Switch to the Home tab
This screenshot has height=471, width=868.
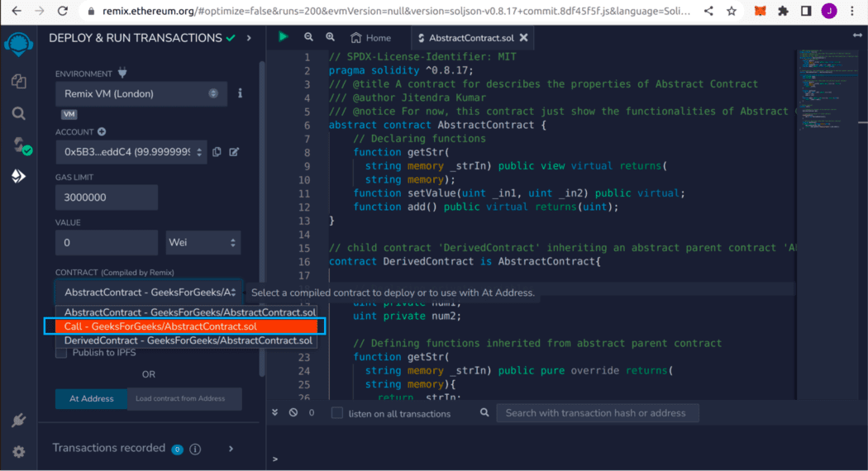click(370, 38)
